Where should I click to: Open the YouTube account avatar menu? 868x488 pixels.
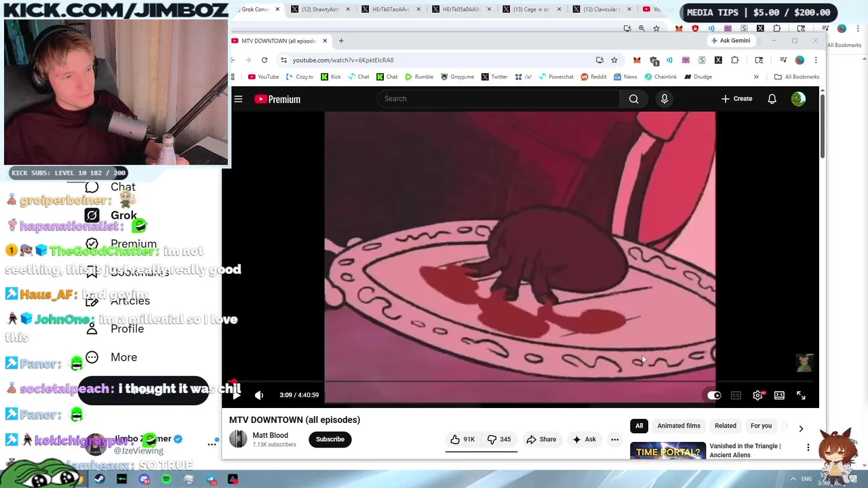pyautogui.click(x=798, y=99)
